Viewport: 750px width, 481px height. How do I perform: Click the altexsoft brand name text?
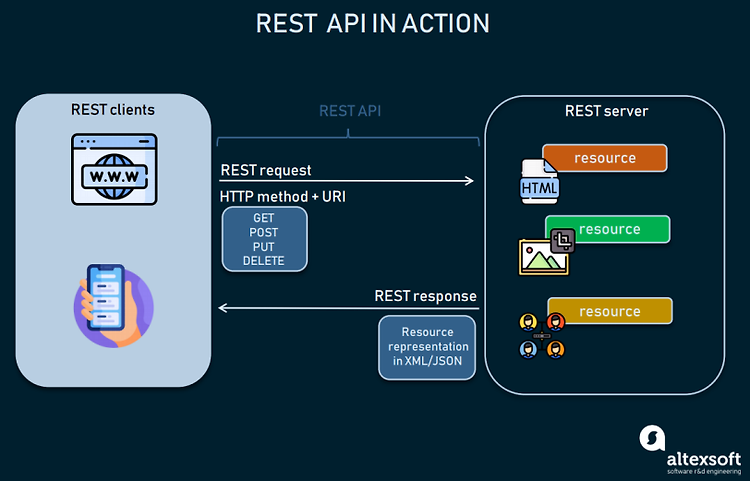click(704, 459)
